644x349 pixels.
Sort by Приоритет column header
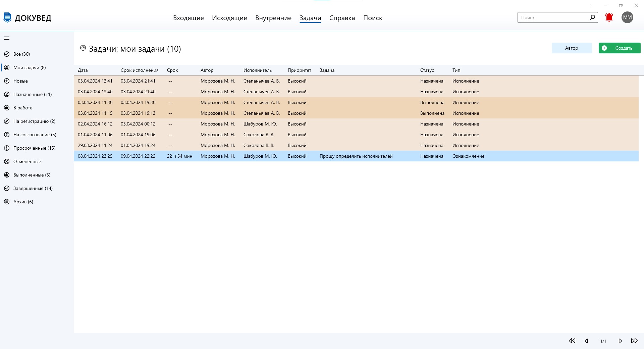pyautogui.click(x=299, y=70)
